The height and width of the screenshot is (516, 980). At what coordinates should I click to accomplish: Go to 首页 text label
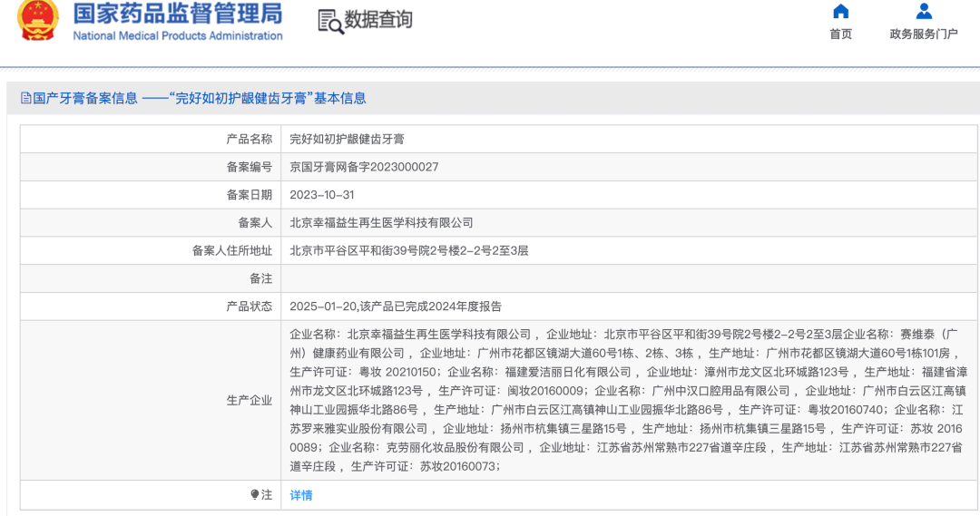[x=841, y=34]
